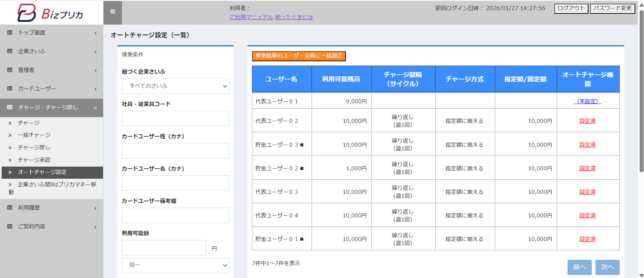Screen dimensions: 644x278
Task: Click the grid icon beside カードユーザー
Action: tap(10, 89)
